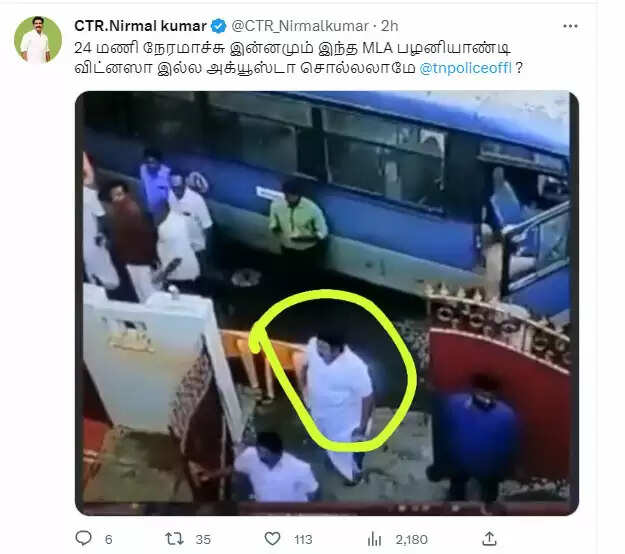
Task: Click the 6 replies count
Action: tap(108, 540)
